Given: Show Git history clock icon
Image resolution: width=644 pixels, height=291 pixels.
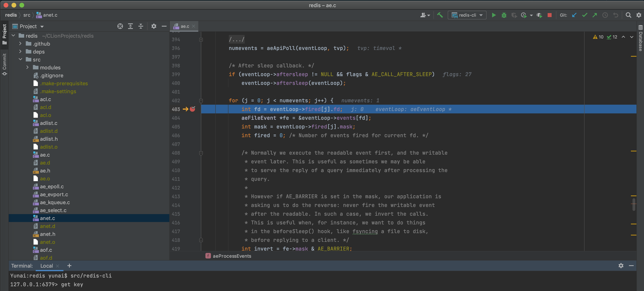Looking at the screenshot, I should point(605,15).
